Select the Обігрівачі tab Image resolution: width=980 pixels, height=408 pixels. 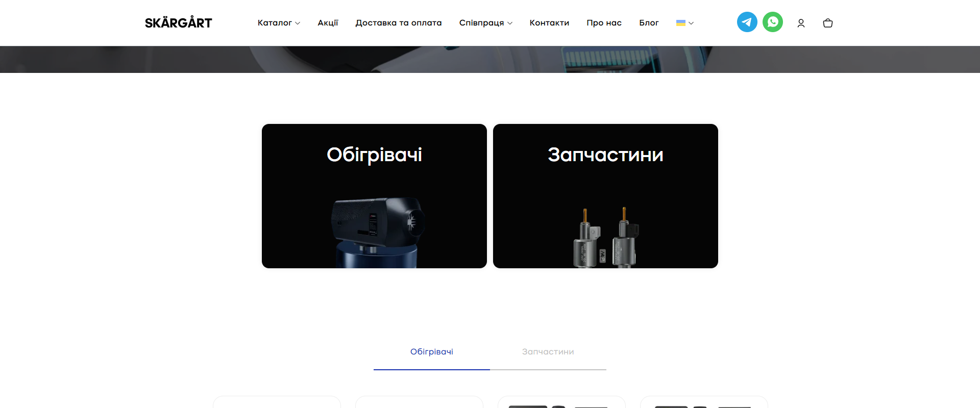tap(432, 352)
